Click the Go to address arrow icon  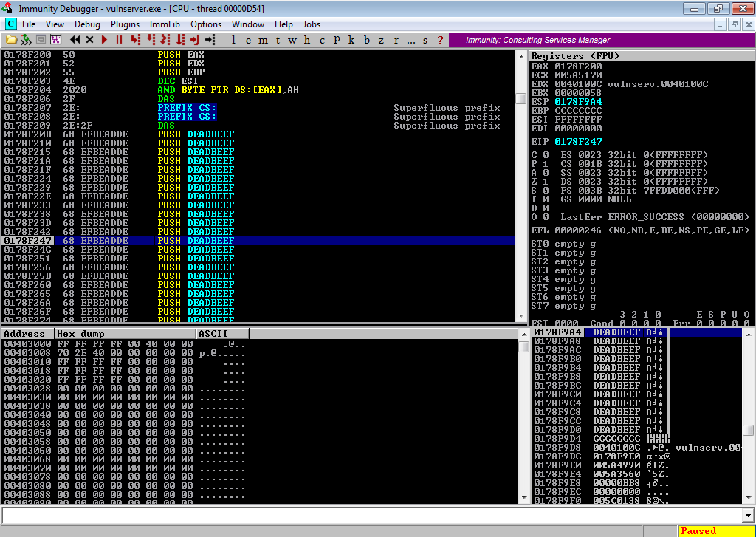coord(210,40)
